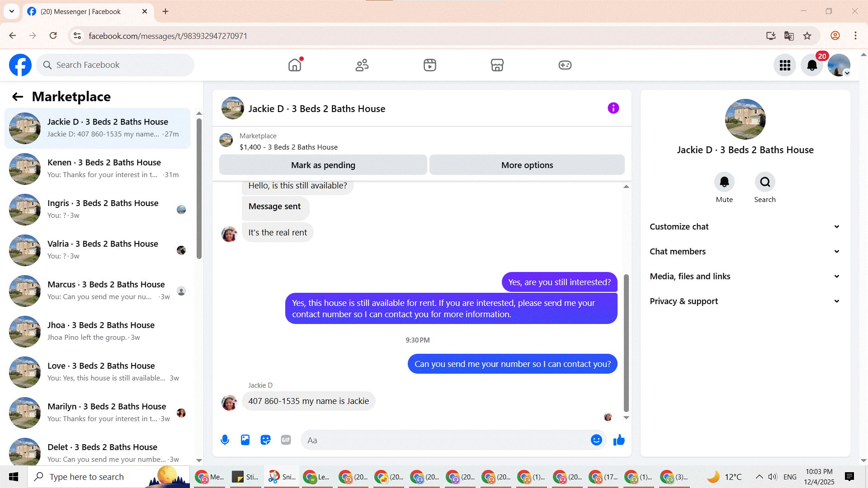Click the chat message scrollbar
Viewport: 868px width, 488px height.
(626, 343)
